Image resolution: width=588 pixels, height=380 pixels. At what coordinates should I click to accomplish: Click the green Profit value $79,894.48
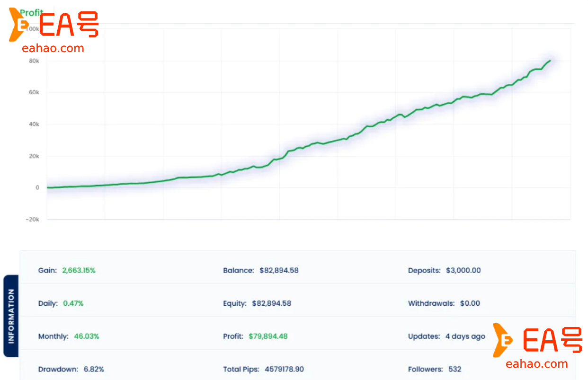pos(268,336)
